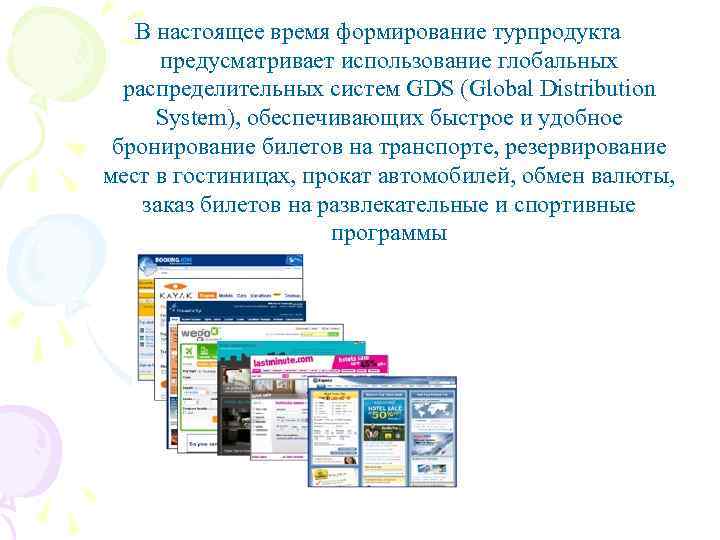Click the text 'В настоящее время формирование турпродукта'
Screen dimensions: 720x540
coord(378,32)
